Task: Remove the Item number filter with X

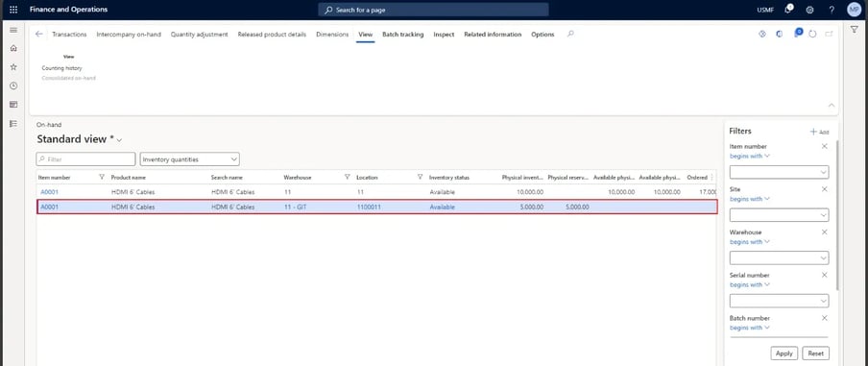Action: pos(824,146)
